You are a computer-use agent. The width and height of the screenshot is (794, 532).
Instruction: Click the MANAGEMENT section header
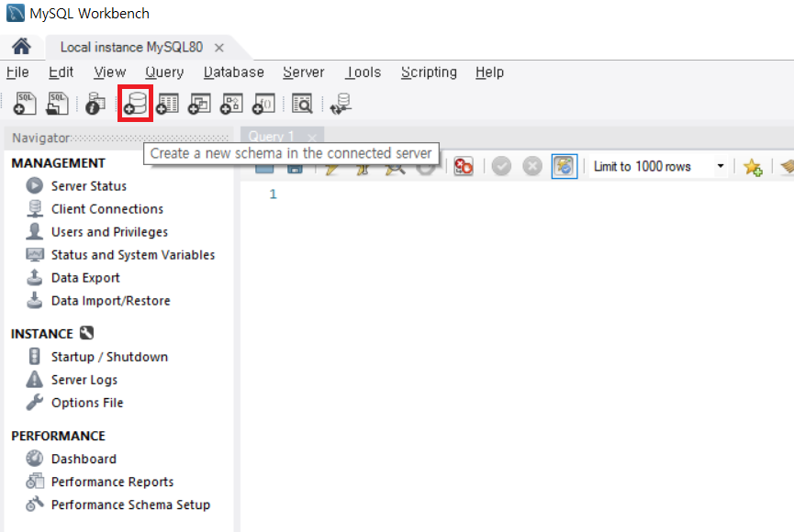[x=58, y=163]
